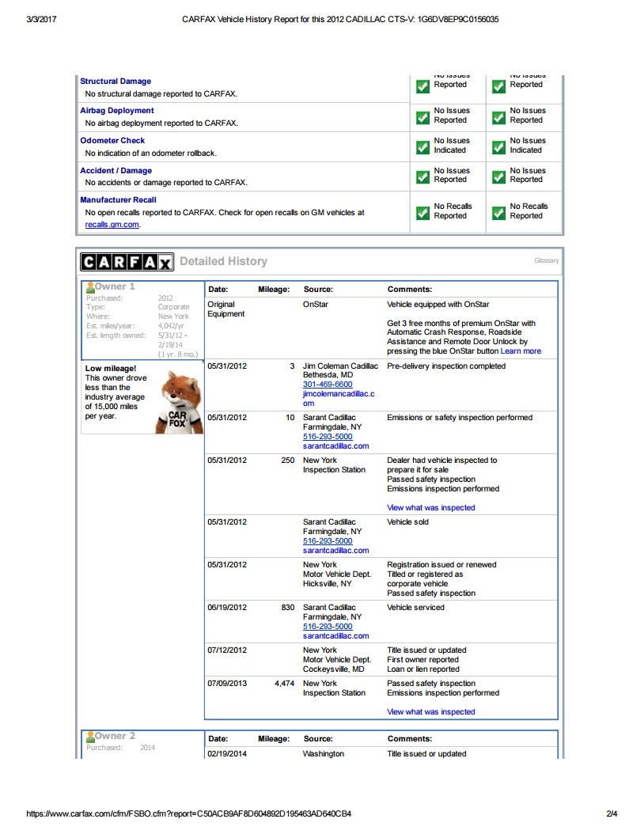Screen dimensions: 644x834
Task: Click the CARFAX logo in Detailed History header
Action: coord(127,262)
